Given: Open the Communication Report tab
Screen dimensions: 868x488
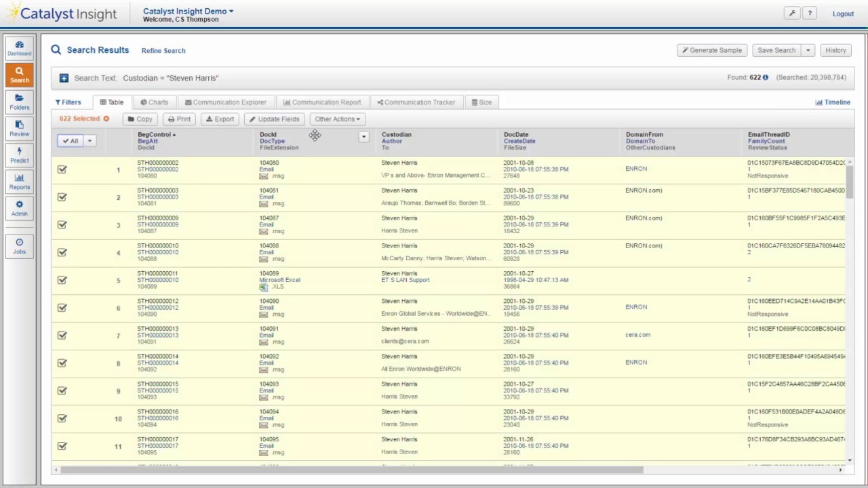Looking at the screenshot, I should [322, 102].
